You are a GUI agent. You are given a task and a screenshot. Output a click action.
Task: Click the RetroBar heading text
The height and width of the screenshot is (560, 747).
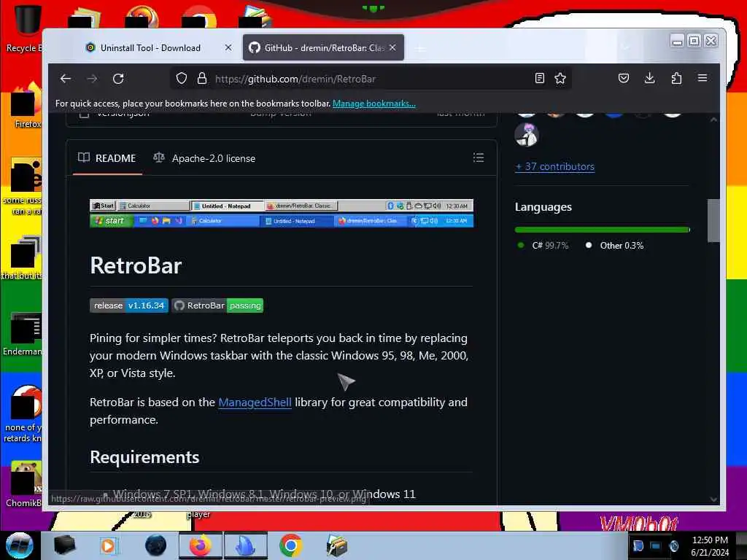click(x=136, y=265)
